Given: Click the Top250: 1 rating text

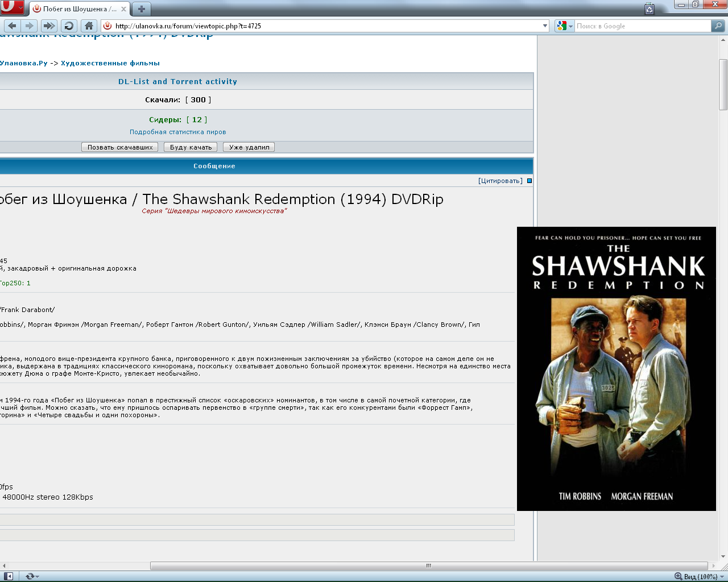Looking at the screenshot, I should (x=15, y=283).
